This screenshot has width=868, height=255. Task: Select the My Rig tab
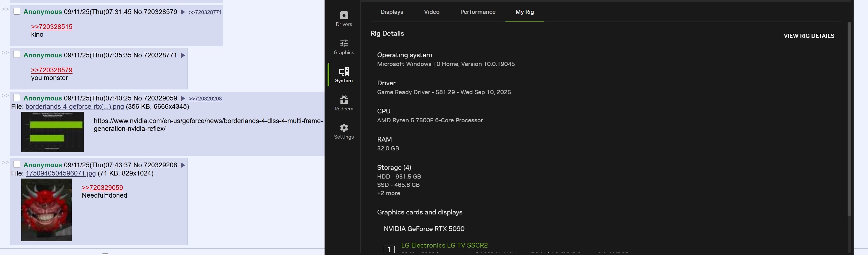pos(524,12)
